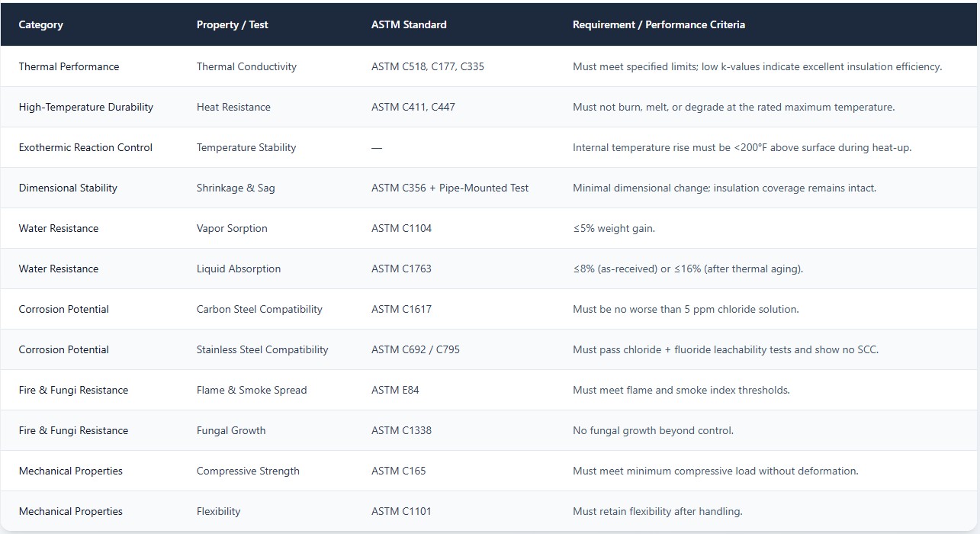Select the Exothermic Reaction Control row label
The width and height of the screenshot is (980, 534).
point(85,147)
